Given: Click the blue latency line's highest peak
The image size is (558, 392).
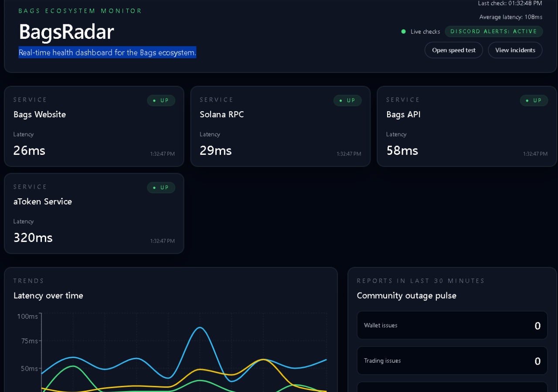Looking at the screenshot, I should pos(200,327).
